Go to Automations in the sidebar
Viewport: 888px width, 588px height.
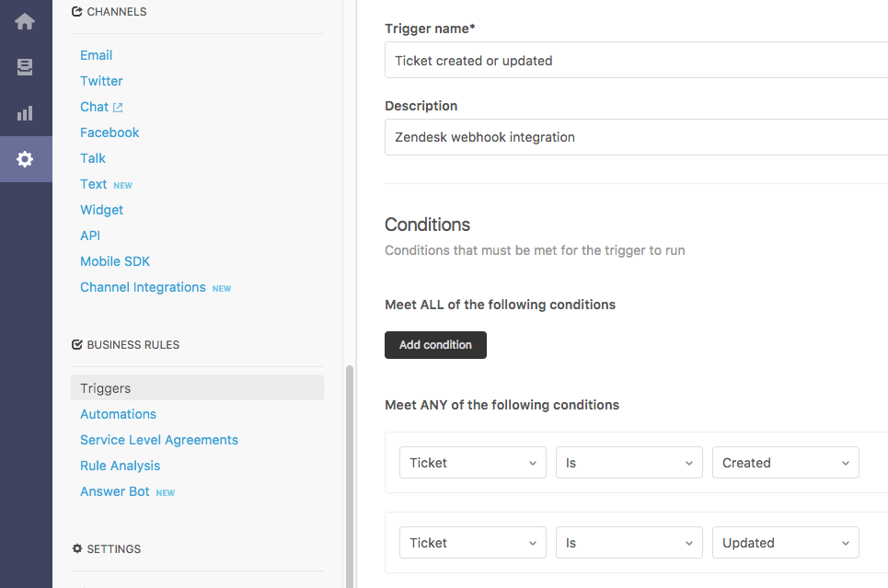tap(118, 414)
